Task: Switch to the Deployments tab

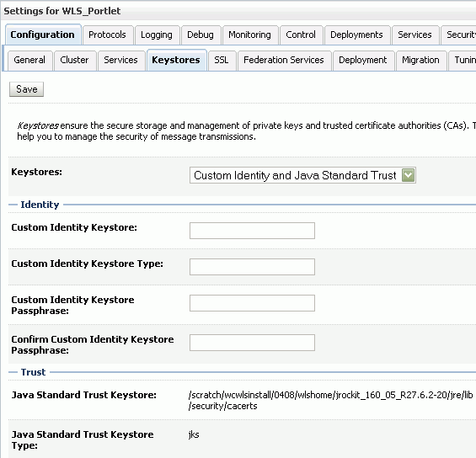Action: (x=356, y=35)
